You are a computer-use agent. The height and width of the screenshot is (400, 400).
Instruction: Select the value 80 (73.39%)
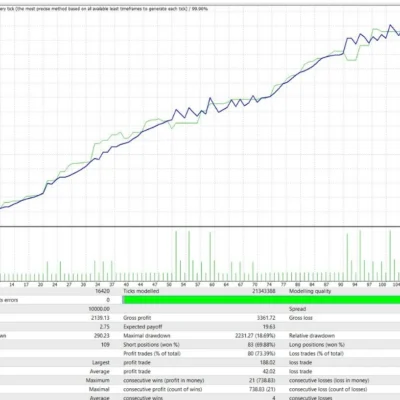(261, 354)
